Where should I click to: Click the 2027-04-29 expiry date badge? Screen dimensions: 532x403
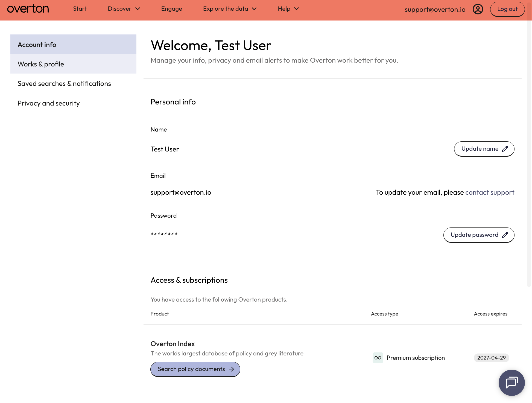[x=491, y=358]
